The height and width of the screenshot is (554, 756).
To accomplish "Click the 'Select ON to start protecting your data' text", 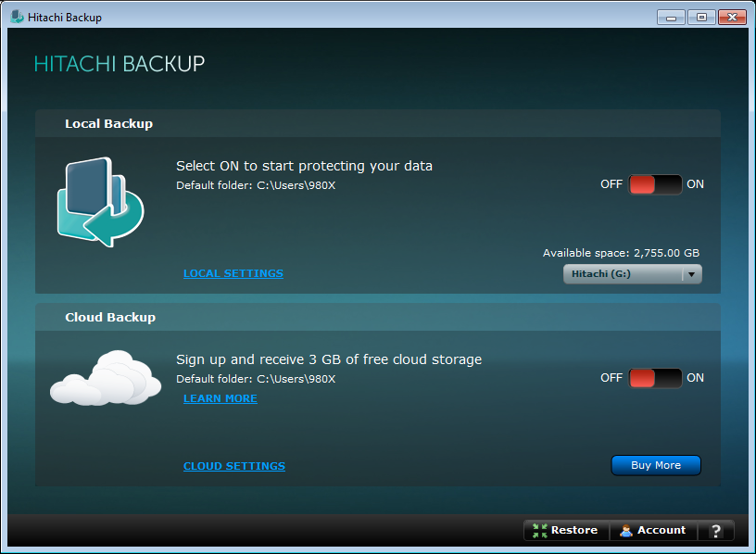I will pos(304,166).
